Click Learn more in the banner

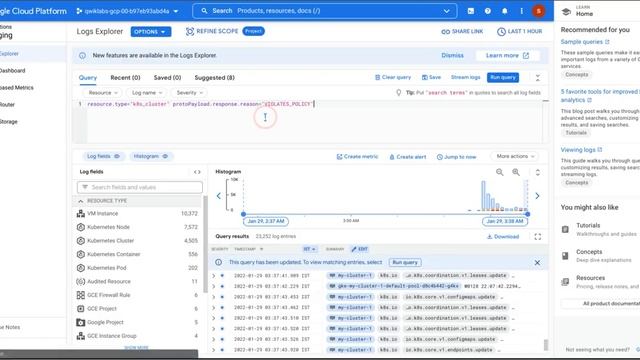[x=507, y=56]
